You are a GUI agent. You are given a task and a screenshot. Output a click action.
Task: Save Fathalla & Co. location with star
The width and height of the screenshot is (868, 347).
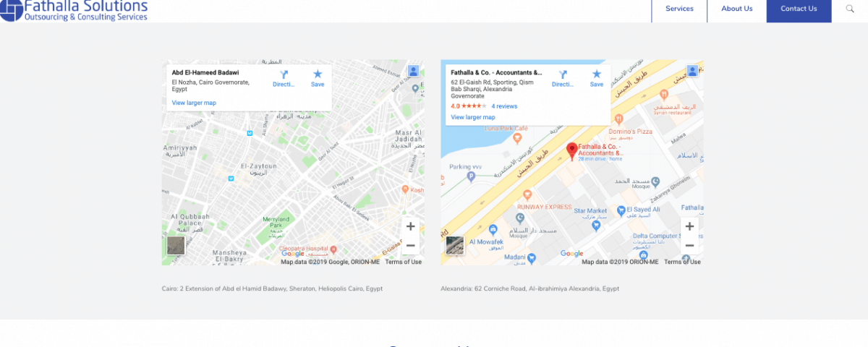tap(597, 79)
